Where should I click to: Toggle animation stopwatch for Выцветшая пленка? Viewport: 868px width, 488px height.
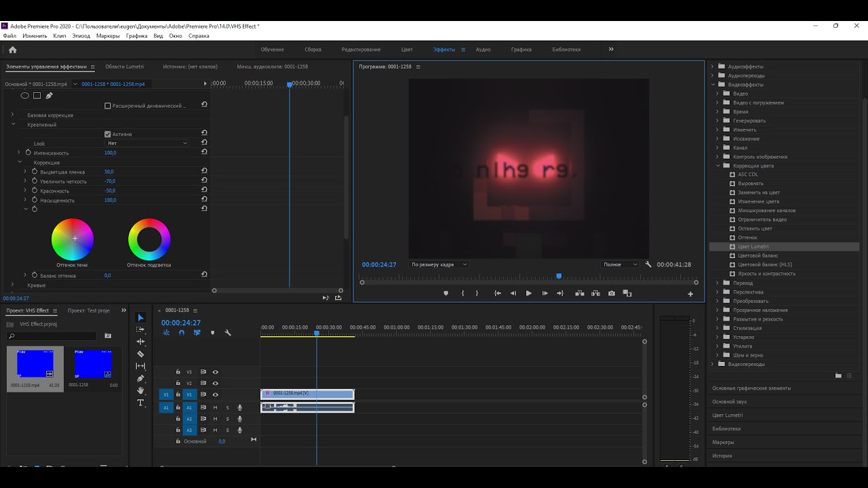(35, 171)
